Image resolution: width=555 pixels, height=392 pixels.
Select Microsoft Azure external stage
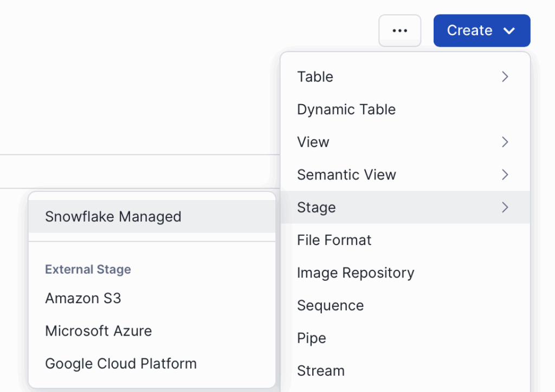98,331
